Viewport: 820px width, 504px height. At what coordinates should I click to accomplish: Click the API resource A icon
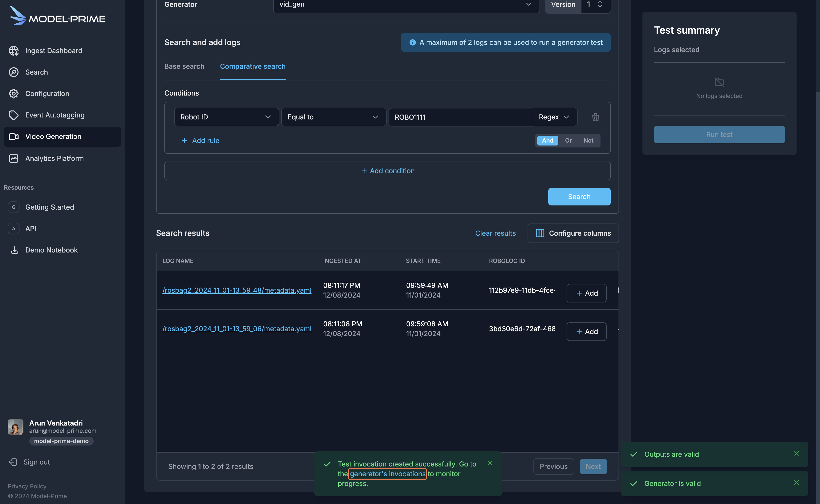coord(14,229)
